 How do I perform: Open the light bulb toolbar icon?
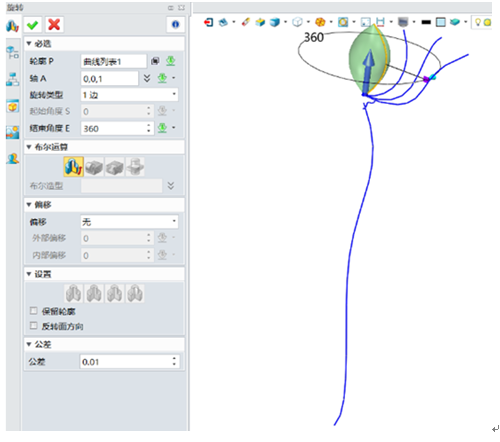pos(478,22)
